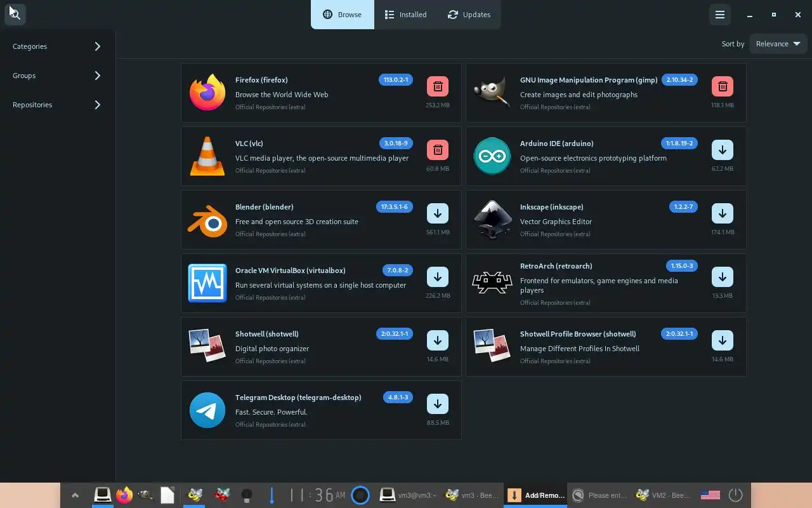
Task: Click the VLC traffic cone logo
Action: (x=207, y=156)
